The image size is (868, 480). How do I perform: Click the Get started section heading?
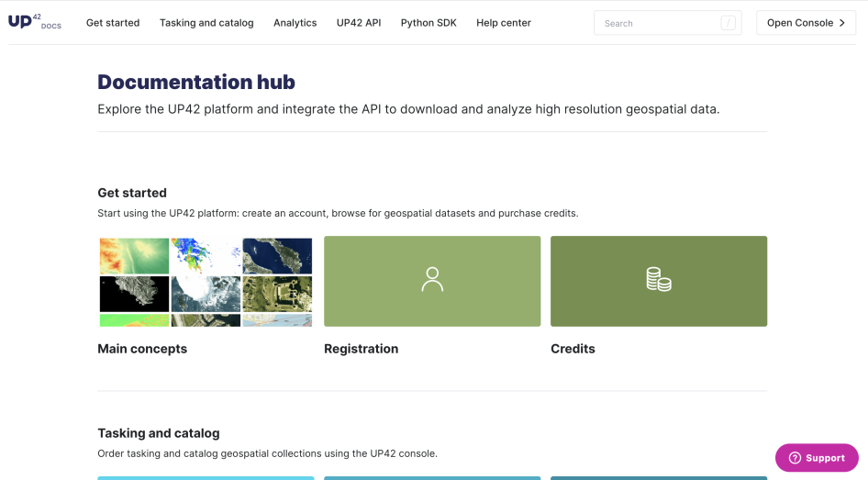(x=132, y=193)
